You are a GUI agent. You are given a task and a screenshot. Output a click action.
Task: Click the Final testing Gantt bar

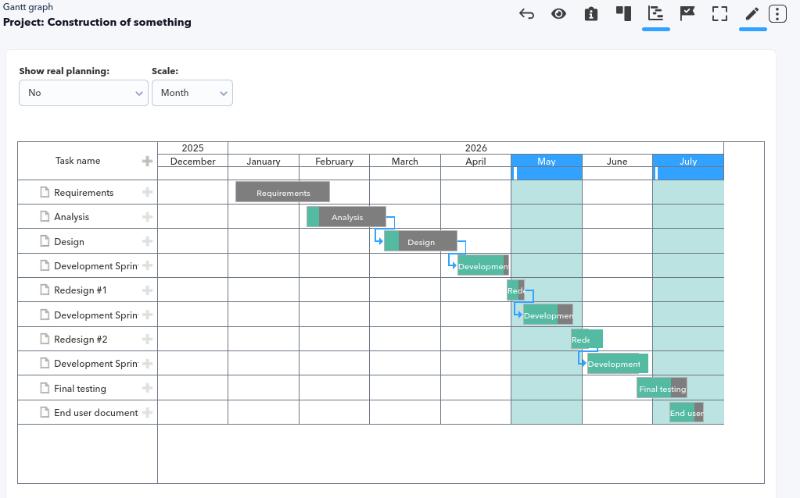click(662, 388)
